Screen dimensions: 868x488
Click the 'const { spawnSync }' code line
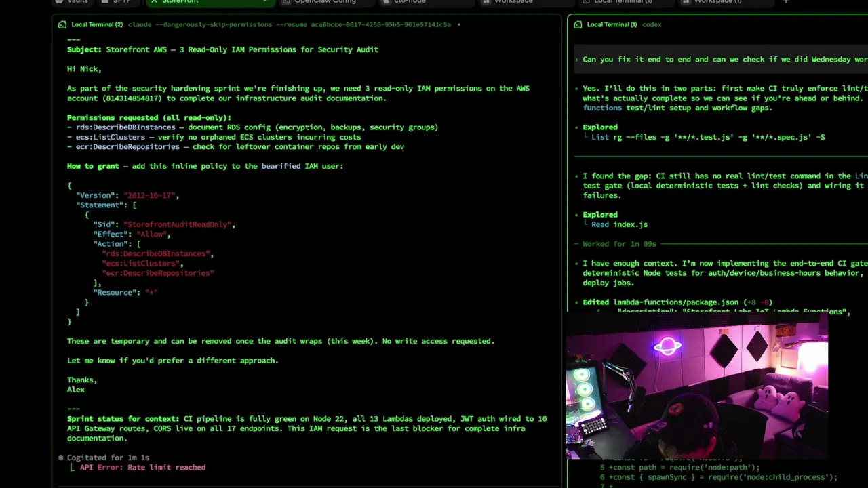click(723, 477)
